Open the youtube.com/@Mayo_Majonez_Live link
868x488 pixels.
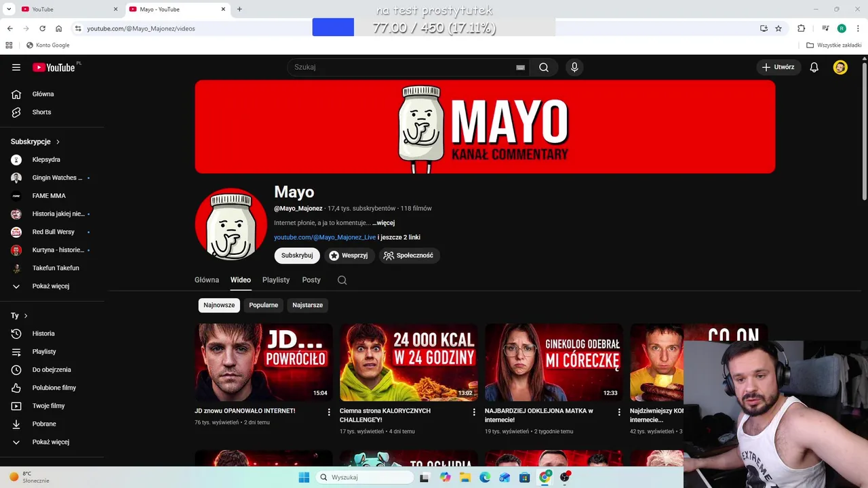coord(325,237)
